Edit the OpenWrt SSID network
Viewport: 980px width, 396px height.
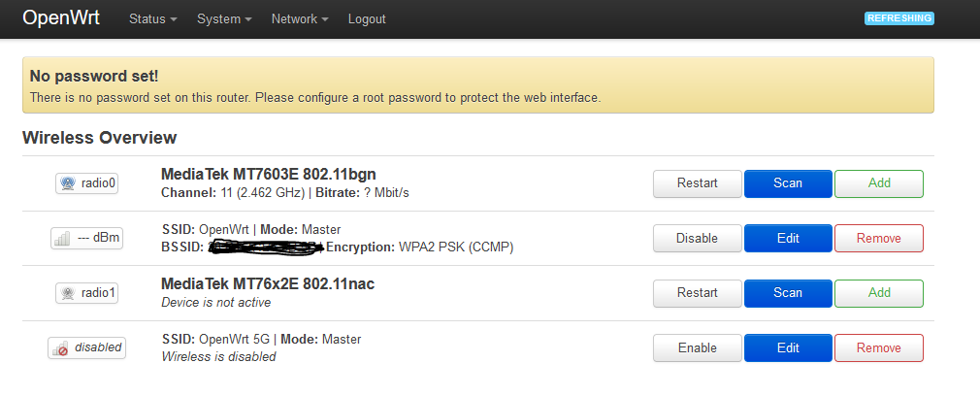(x=788, y=239)
